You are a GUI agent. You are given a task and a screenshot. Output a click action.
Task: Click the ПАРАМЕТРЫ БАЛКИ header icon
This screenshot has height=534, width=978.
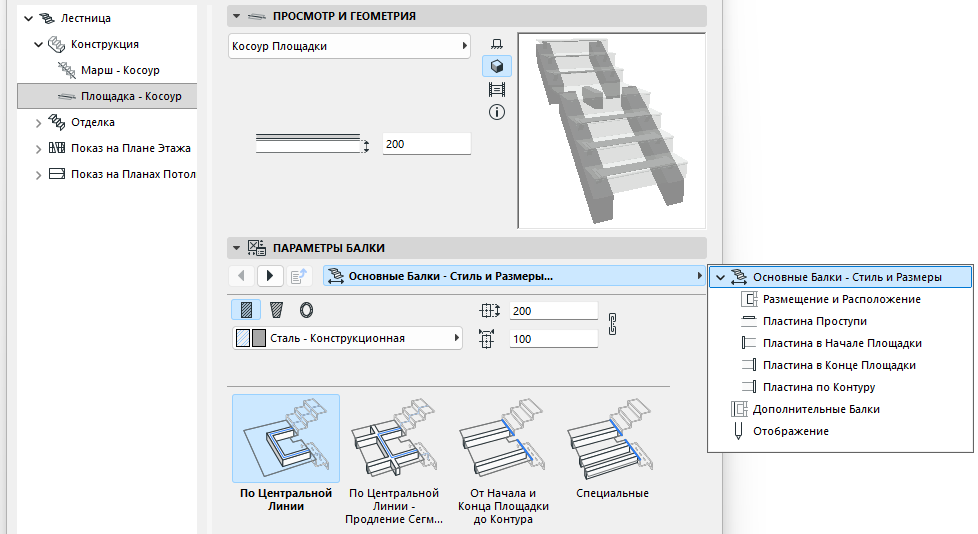click(256, 248)
